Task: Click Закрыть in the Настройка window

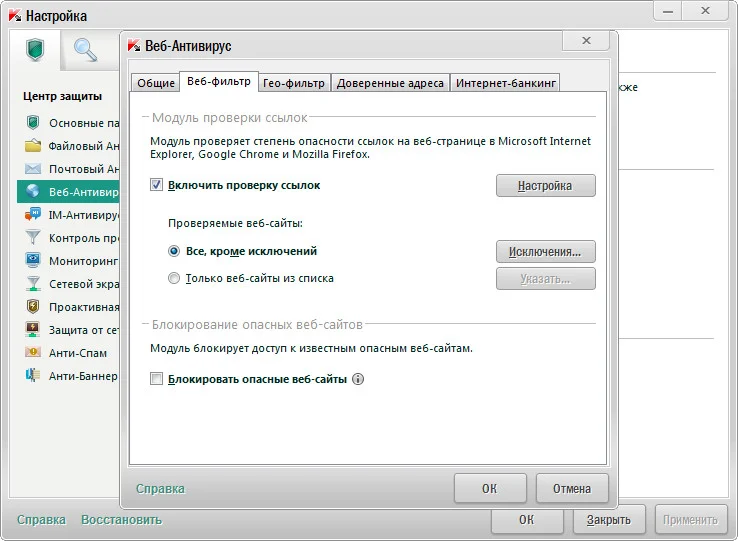Action: [609, 520]
